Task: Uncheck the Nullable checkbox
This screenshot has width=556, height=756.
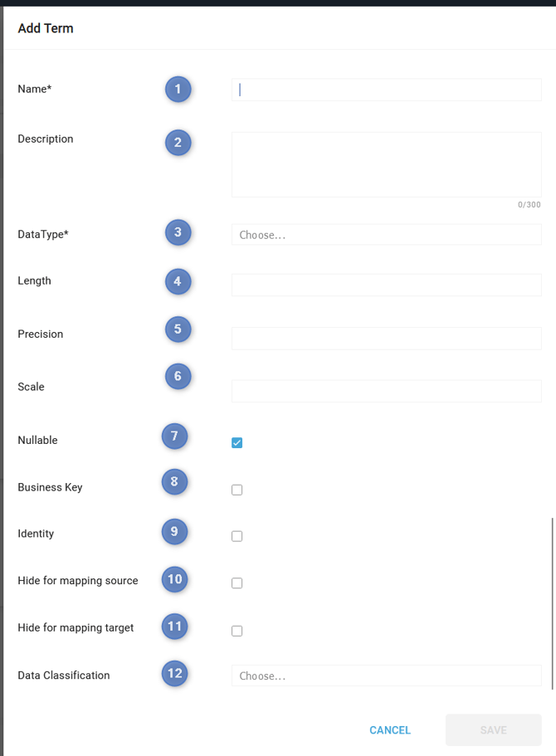Action: 237,442
